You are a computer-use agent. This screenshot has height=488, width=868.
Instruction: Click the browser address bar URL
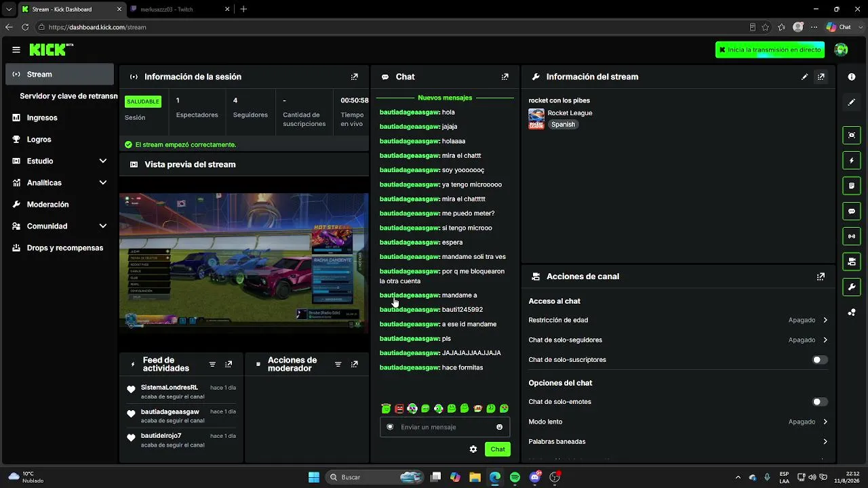pos(97,27)
